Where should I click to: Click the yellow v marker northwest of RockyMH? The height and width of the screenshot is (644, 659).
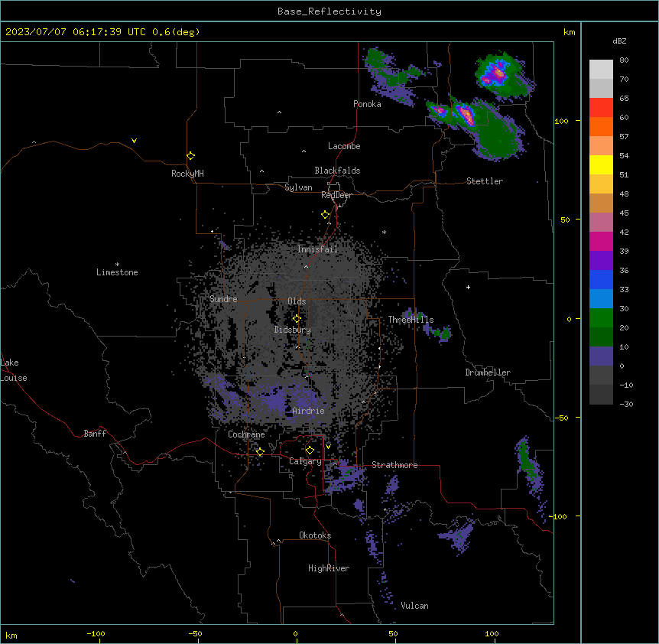click(134, 141)
